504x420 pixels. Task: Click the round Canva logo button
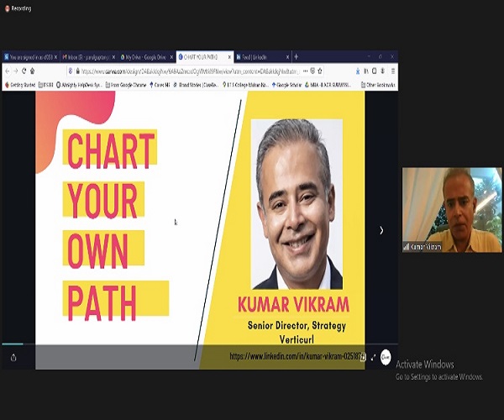(x=386, y=357)
